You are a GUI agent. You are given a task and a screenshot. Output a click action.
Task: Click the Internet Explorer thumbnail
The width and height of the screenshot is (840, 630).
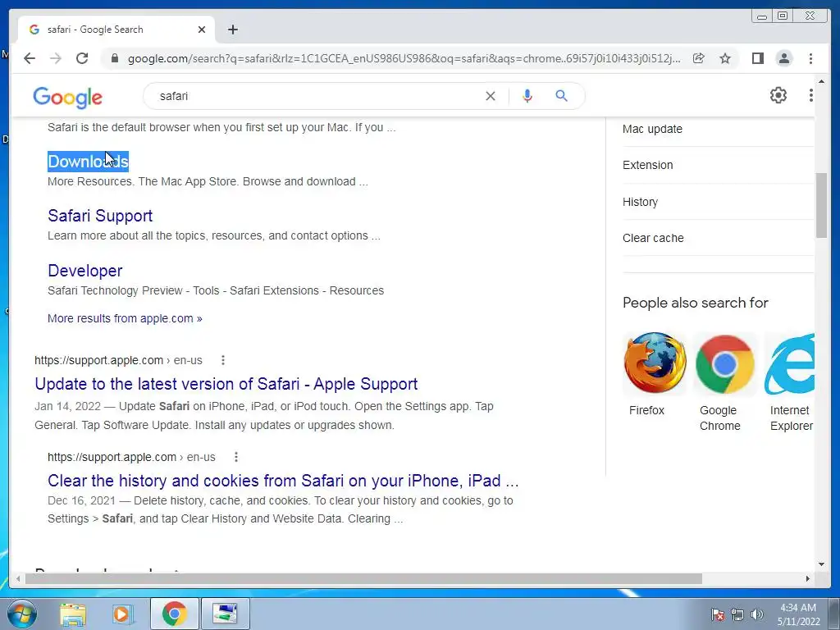pyautogui.click(x=790, y=363)
